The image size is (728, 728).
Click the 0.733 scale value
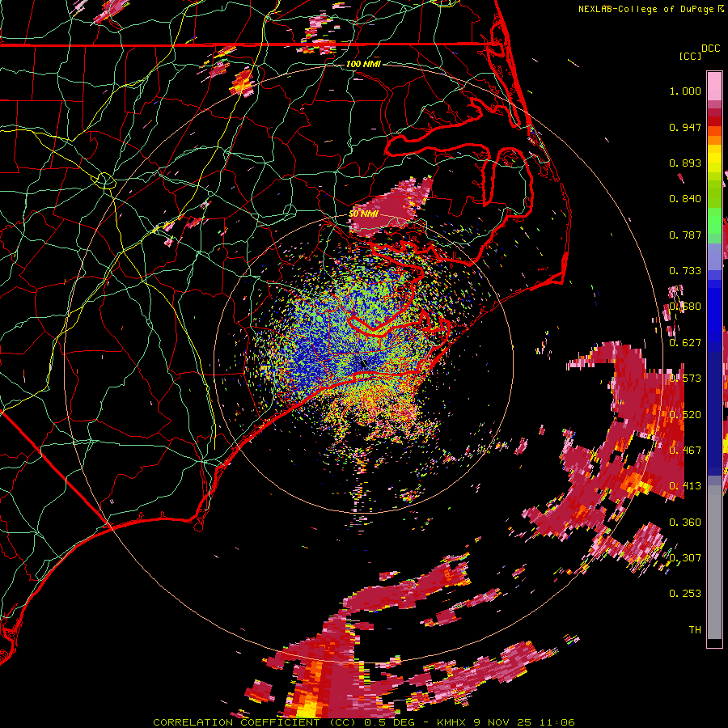(685, 271)
